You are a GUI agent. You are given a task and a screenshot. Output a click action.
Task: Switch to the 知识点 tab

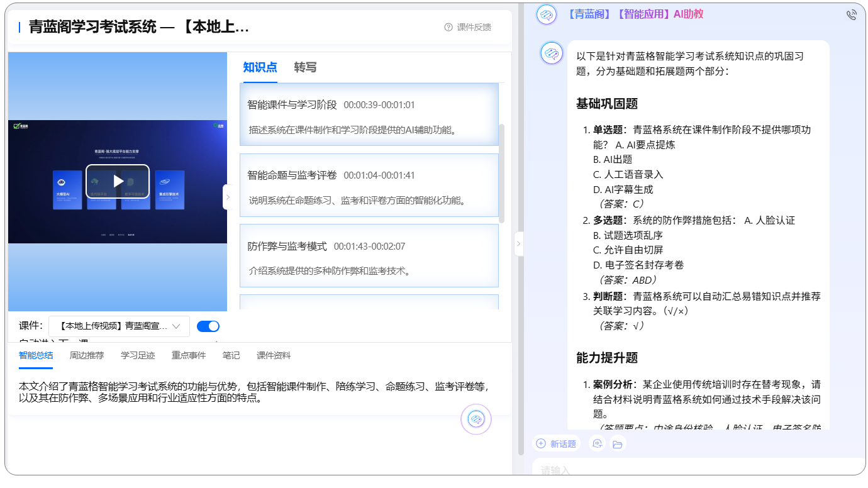click(x=260, y=67)
